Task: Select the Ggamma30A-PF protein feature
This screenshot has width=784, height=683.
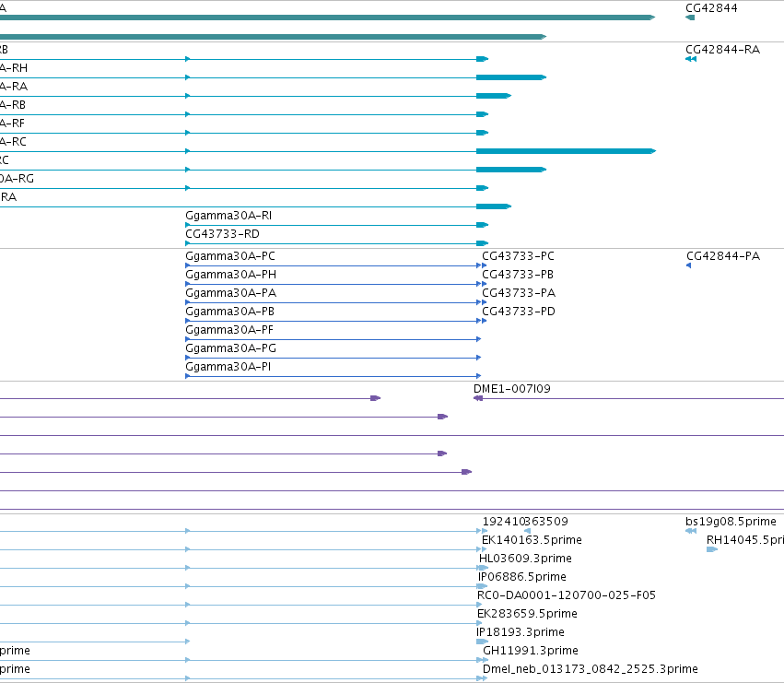Action: click(x=333, y=340)
